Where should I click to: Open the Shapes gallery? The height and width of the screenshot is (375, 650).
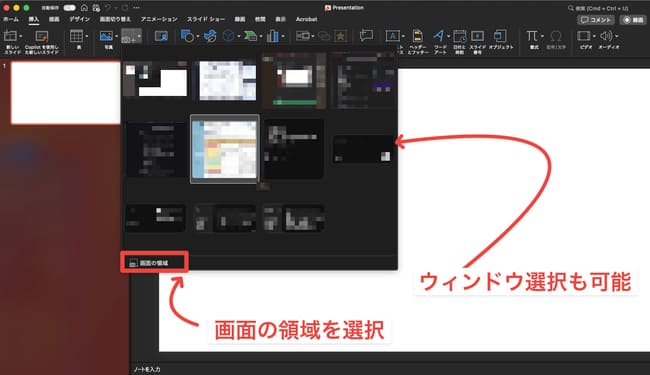tap(187, 36)
